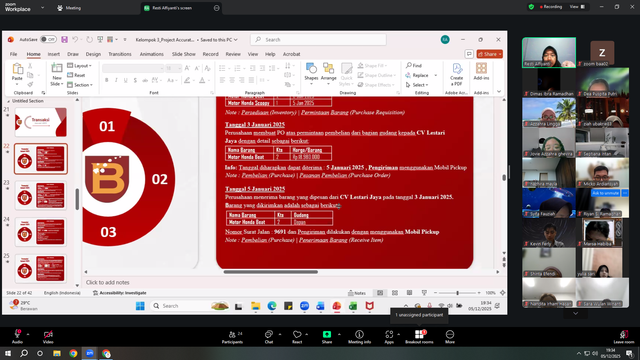Click the orange Share button in PowerPoint

(489, 54)
